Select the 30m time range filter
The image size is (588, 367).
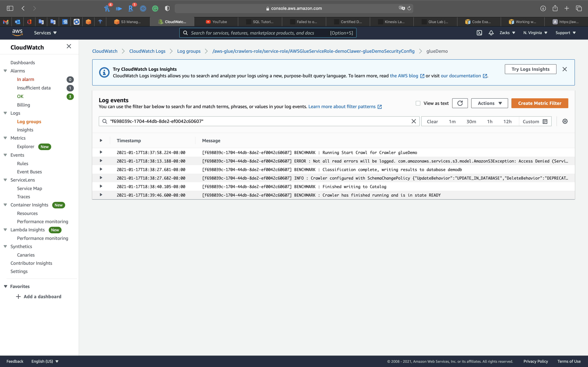(x=471, y=122)
